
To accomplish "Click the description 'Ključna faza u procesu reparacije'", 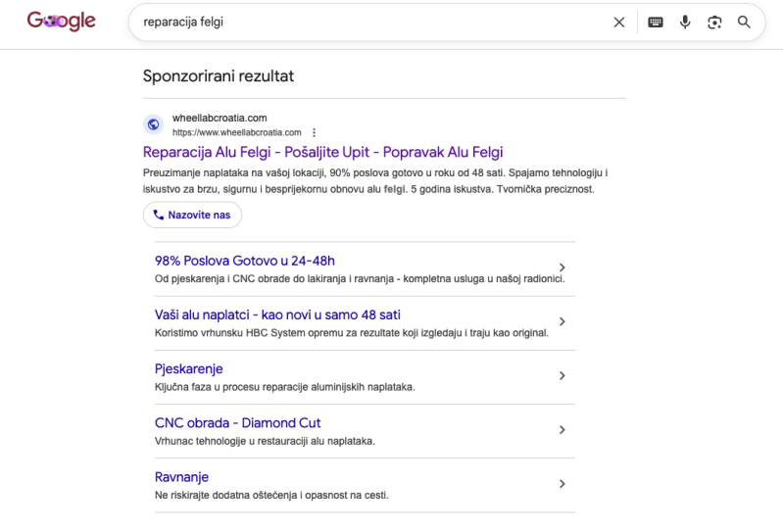I will point(284,387).
